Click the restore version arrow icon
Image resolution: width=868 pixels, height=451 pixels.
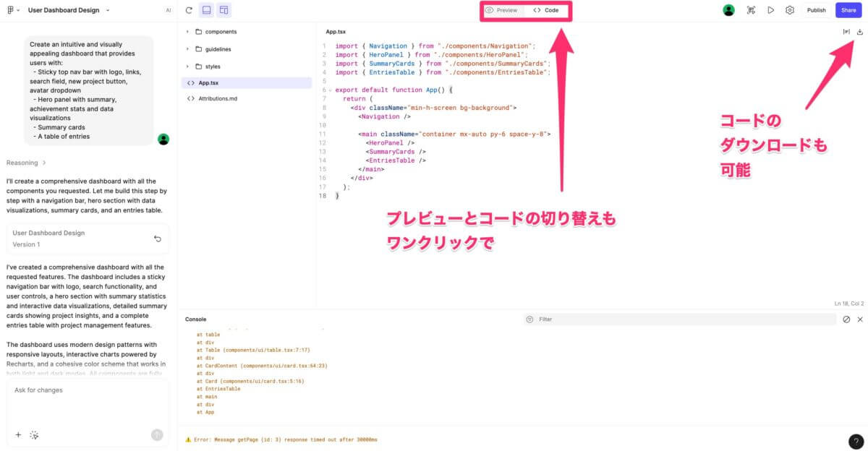click(x=158, y=239)
